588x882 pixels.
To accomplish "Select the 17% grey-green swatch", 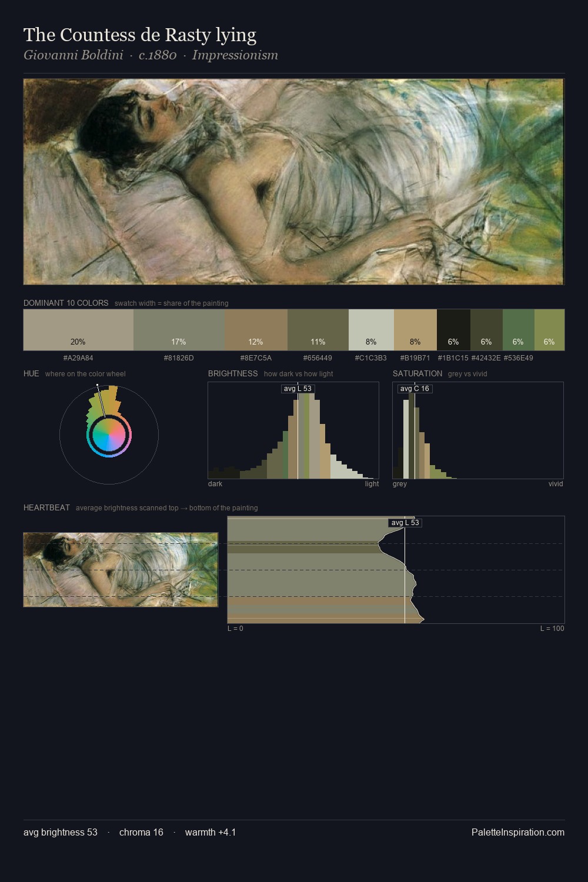I will [x=179, y=329].
